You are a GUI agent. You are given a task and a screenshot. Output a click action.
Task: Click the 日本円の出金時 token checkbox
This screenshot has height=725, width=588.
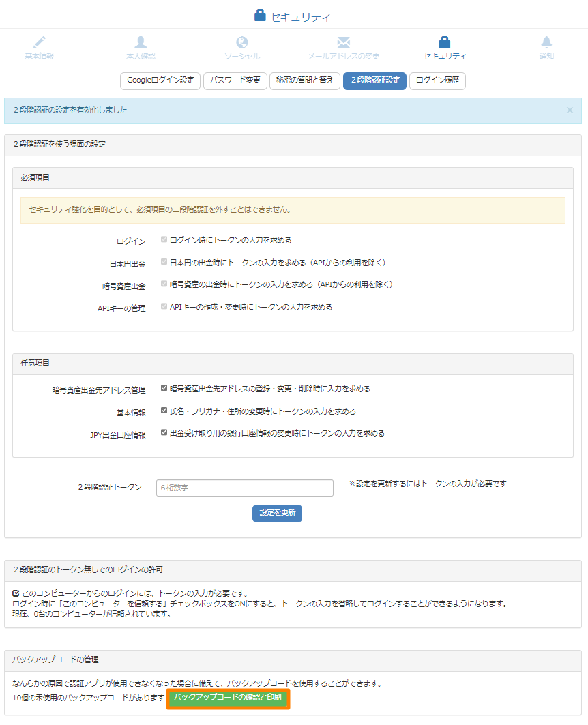(164, 262)
